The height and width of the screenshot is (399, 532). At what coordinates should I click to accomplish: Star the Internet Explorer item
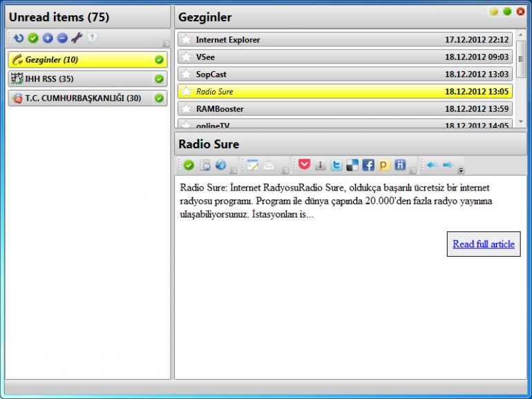click(186, 39)
